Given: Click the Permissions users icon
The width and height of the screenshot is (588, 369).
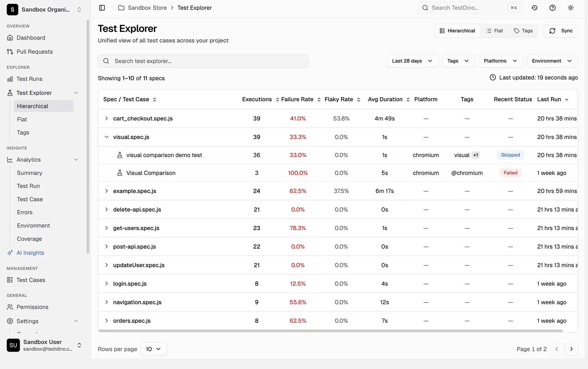Looking at the screenshot, I should coord(10,307).
